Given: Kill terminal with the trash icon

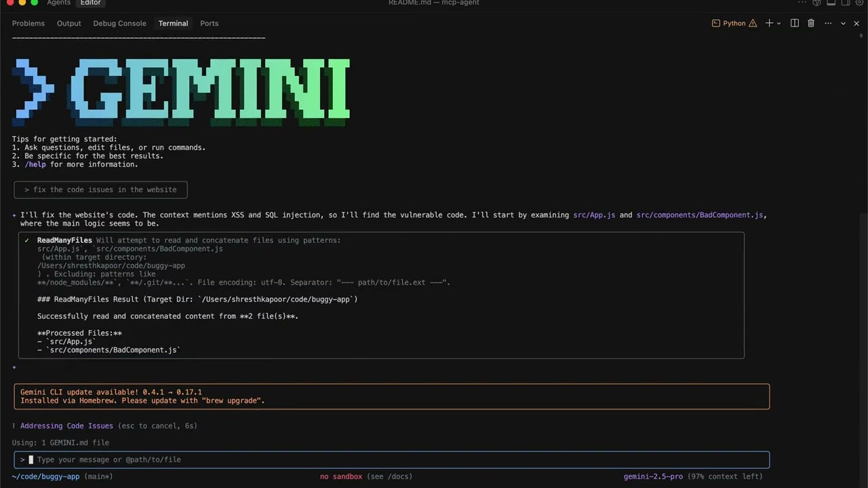Looking at the screenshot, I should click(811, 23).
